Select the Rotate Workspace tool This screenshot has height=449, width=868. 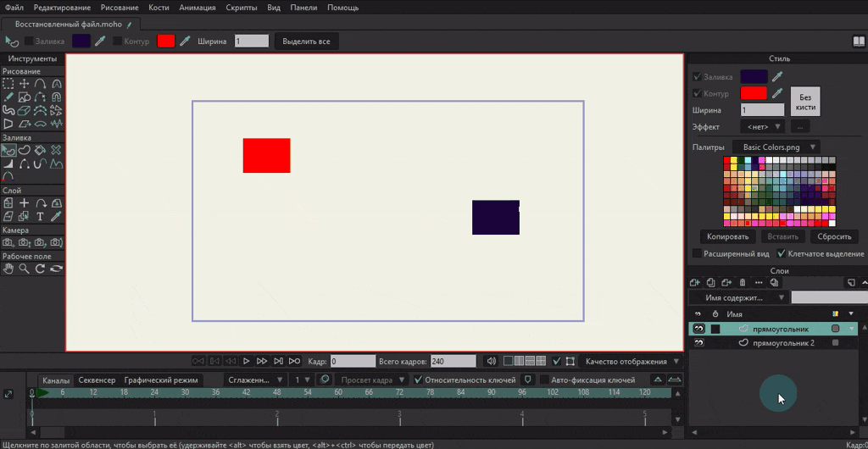coord(40,269)
